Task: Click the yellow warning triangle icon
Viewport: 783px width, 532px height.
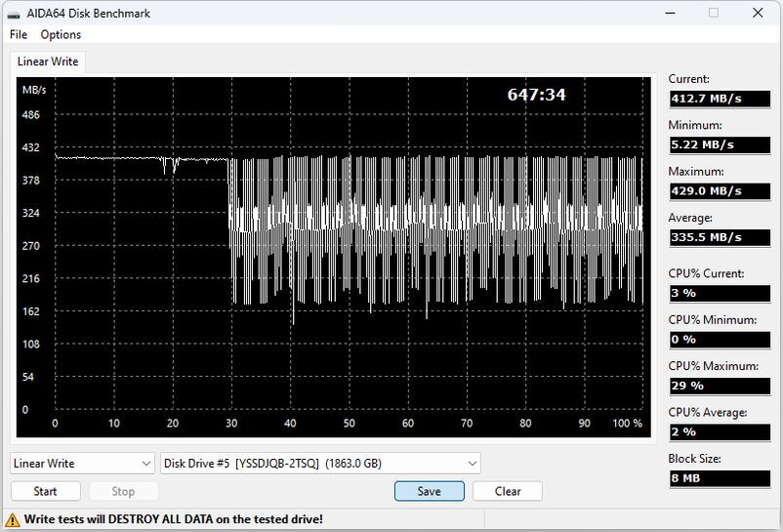Action: (13, 519)
